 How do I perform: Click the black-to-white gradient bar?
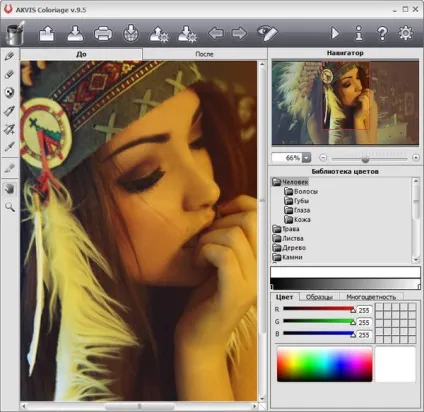tap(345, 284)
